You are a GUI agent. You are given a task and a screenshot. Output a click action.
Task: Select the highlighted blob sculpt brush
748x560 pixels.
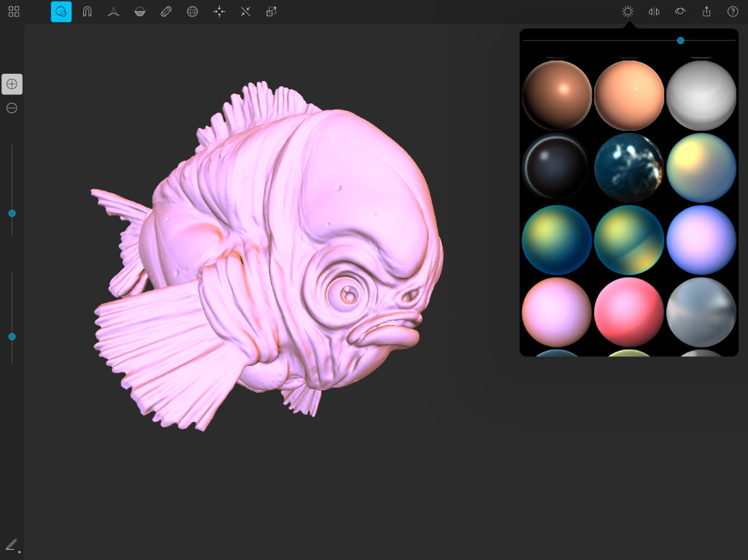(61, 12)
